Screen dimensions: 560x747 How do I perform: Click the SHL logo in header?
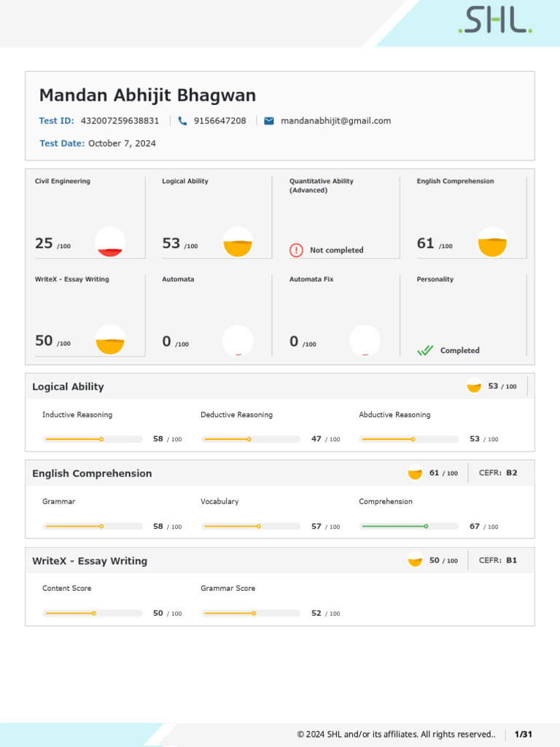pyautogui.click(x=495, y=22)
